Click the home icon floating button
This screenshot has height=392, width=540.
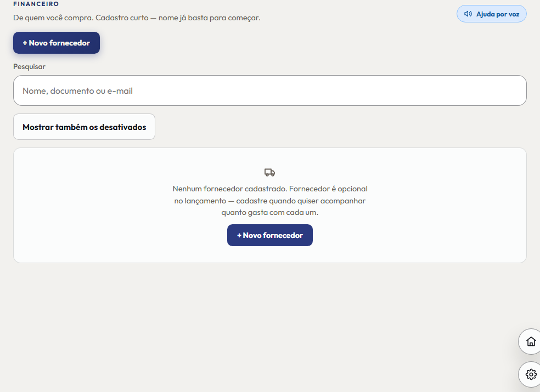[531, 342]
